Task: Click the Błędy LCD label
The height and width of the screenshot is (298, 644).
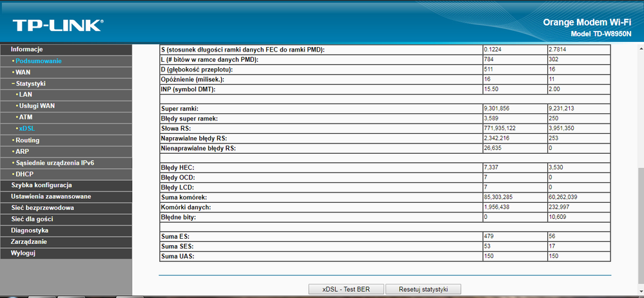Action: 178,187
